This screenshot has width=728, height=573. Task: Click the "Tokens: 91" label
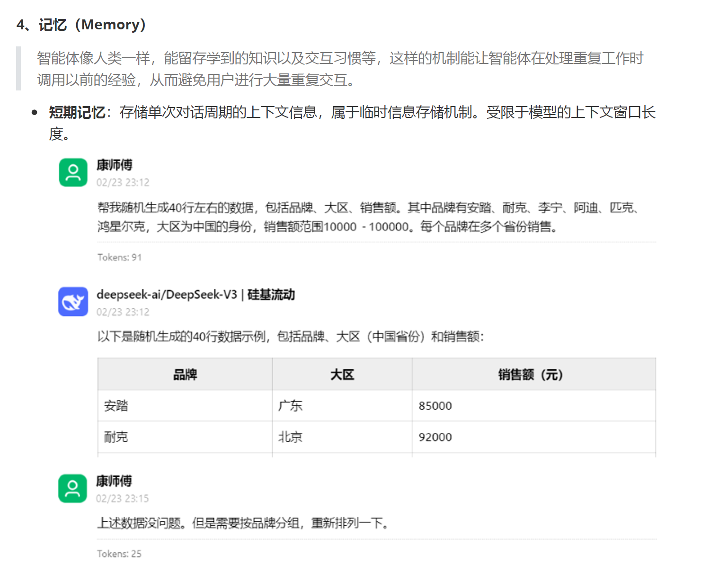pos(120,257)
